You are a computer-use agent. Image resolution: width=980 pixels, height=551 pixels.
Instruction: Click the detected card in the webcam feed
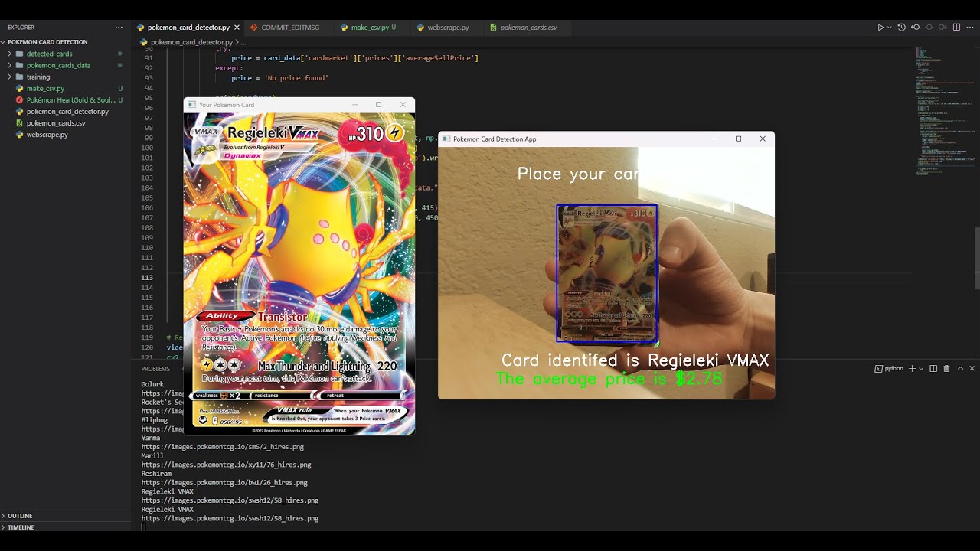[x=606, y=272]
